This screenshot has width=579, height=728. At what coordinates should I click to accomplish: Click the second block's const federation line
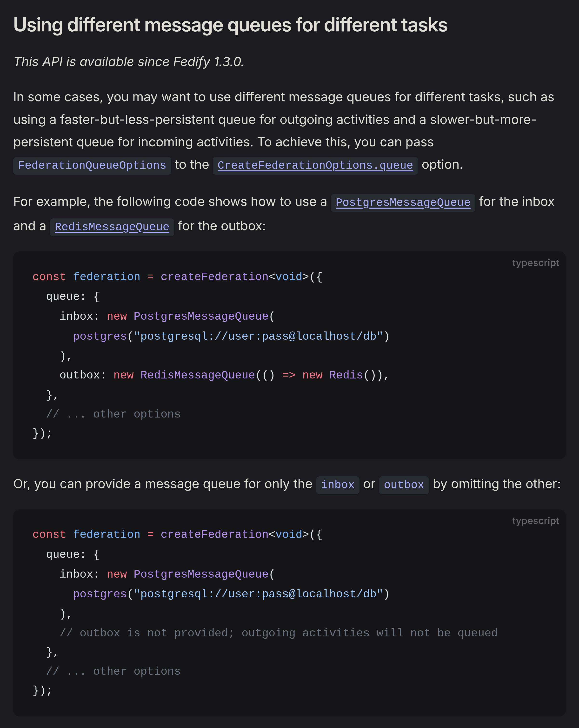(177, 534)
